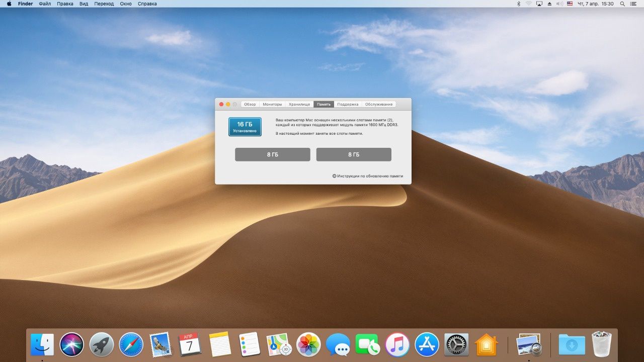This screenshot has width=644, height=362.
Task: Open Инструкции по обновлению памяти link
Action: click(x=368, y=176)
